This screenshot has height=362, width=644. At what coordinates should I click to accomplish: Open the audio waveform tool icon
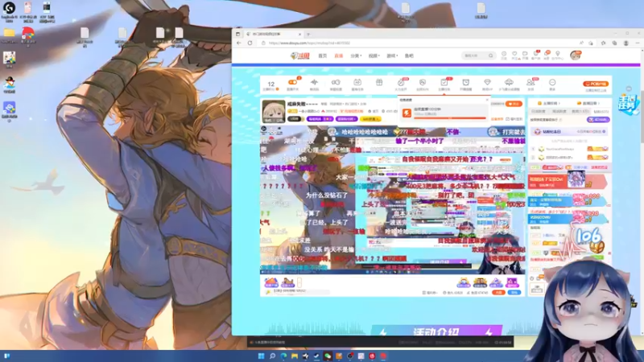click(314, 83)
